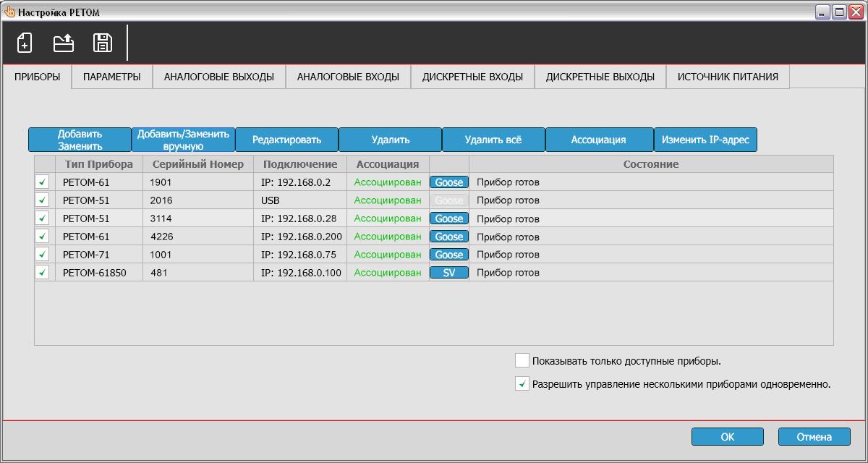Select the АНАЛОГОВЫЕ ВХОДЫ tab
Image resolution: width=868 pixels, height=463 pixels.
coord(348,77)
